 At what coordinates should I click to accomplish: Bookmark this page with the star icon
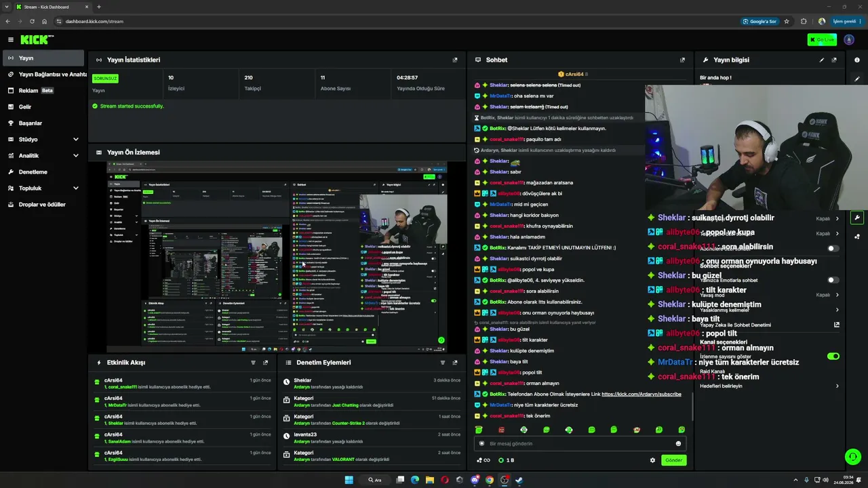coord(787,21)
